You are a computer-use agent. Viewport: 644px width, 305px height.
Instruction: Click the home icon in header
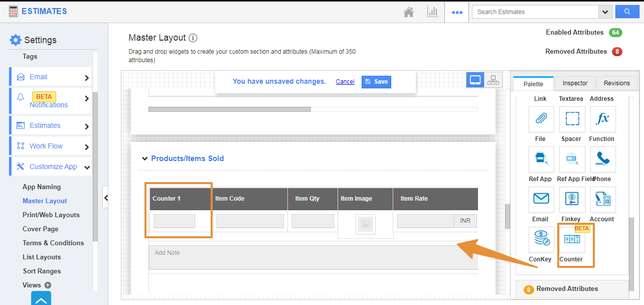pyautogui.click(x=409, y=12)
